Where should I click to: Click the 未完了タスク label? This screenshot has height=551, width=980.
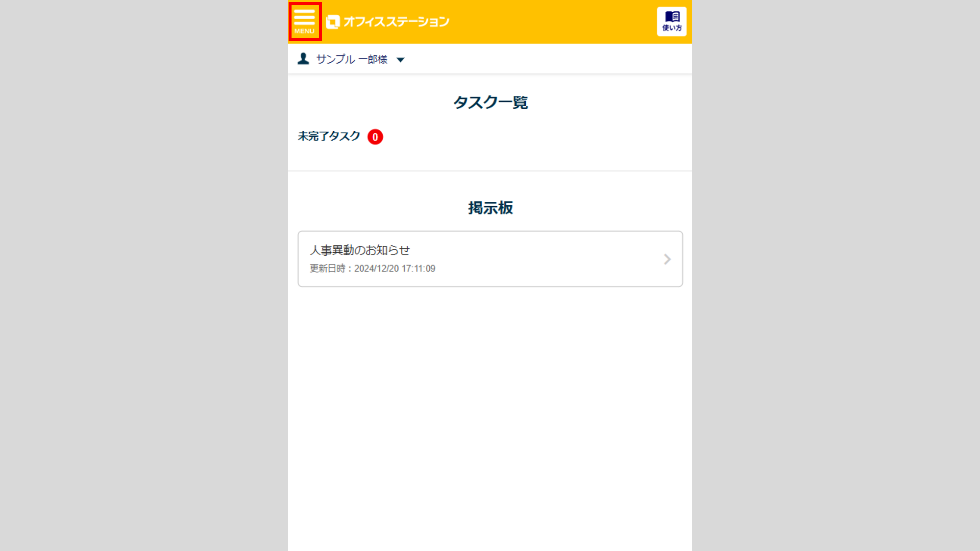[329, 136]
